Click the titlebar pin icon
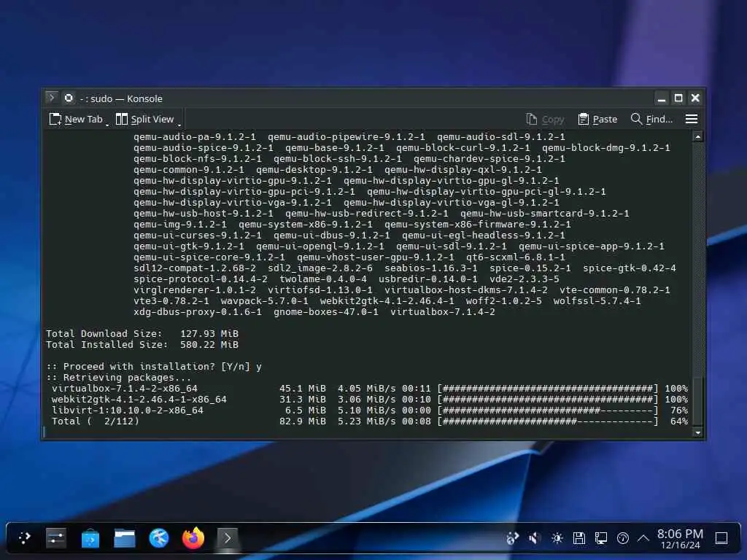The width and height of the screenshot is (747, 560). click(x=69, y=98)
